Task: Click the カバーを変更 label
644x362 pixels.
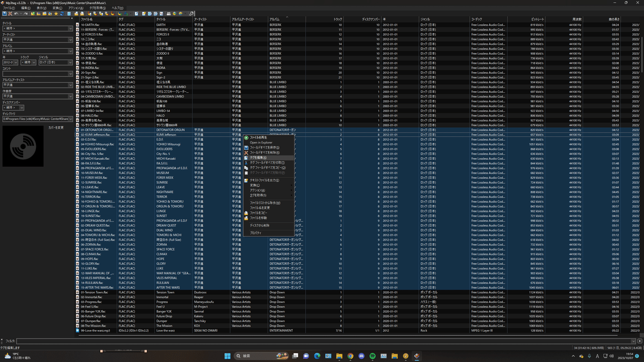Action: click(x=56, y=128)
